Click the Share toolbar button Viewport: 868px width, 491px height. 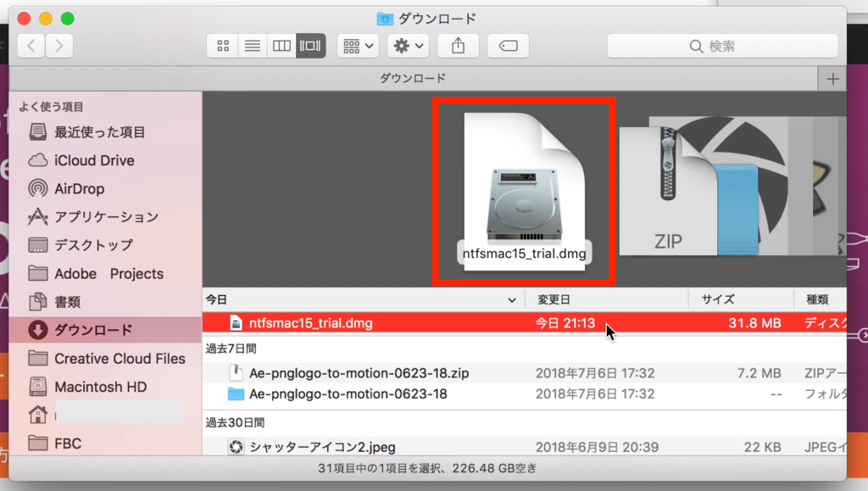coord(458,46)
